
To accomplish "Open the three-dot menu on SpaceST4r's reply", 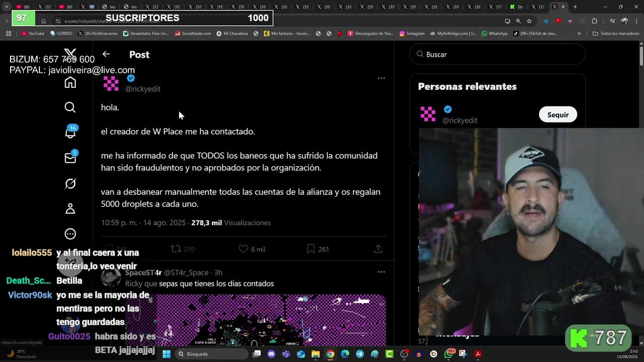I will tap(381, 272).
